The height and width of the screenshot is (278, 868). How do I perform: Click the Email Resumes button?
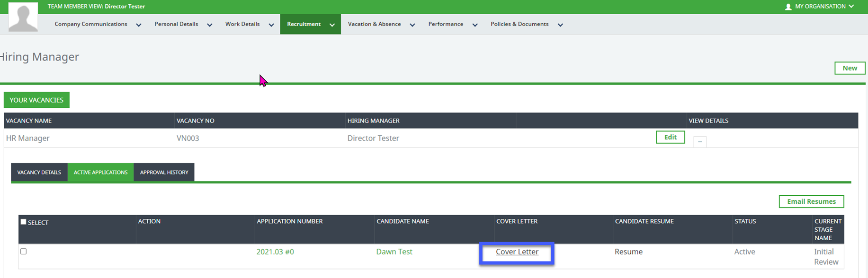pos(811,201)
